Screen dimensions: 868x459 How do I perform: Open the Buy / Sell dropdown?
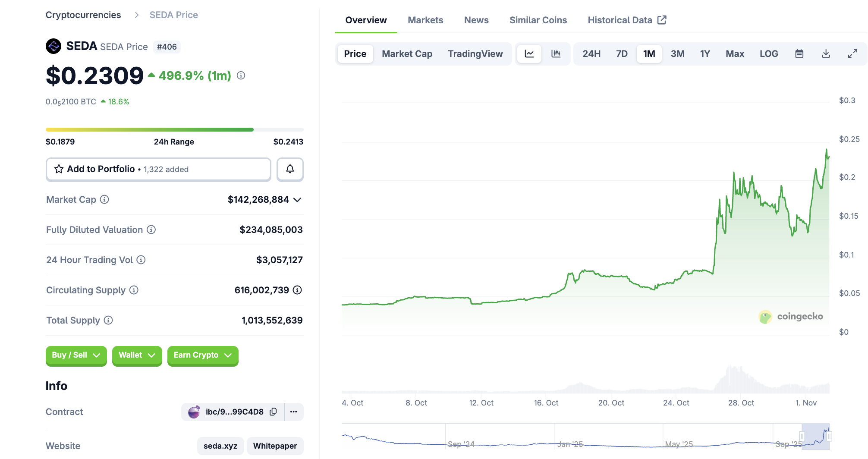point(76,355)
